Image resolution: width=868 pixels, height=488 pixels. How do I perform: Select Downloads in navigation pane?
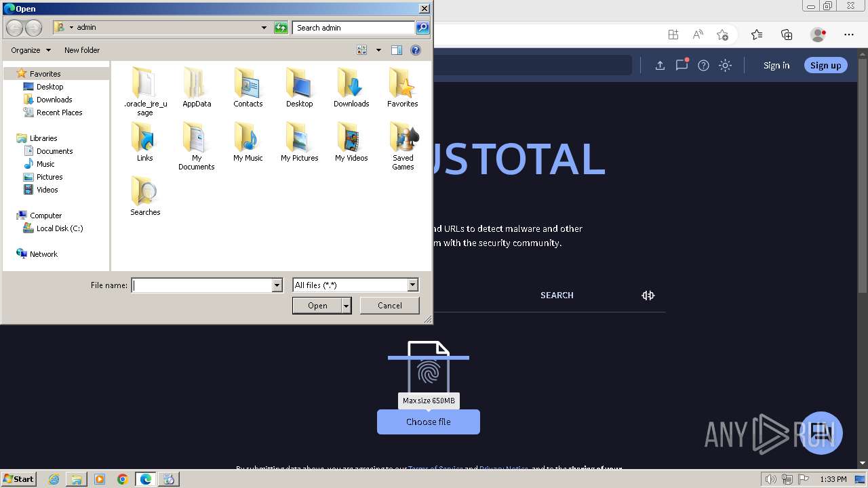coord(54,100)
